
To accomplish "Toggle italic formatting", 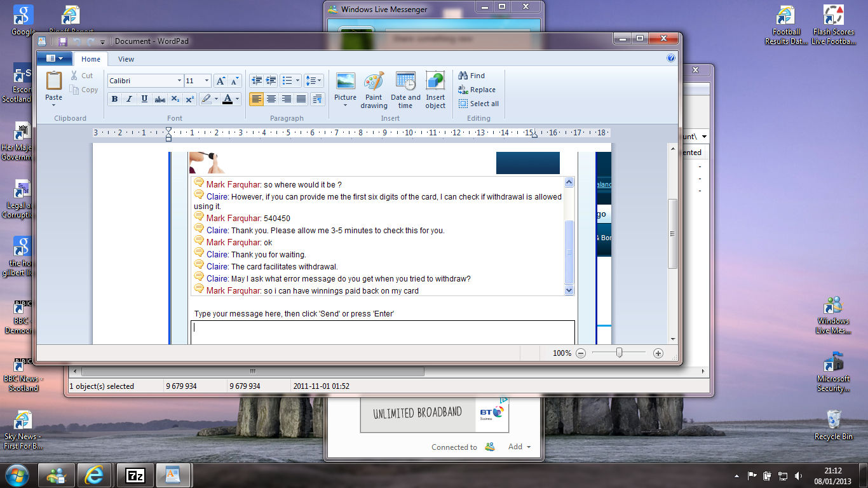I will [x=129, y=99].
